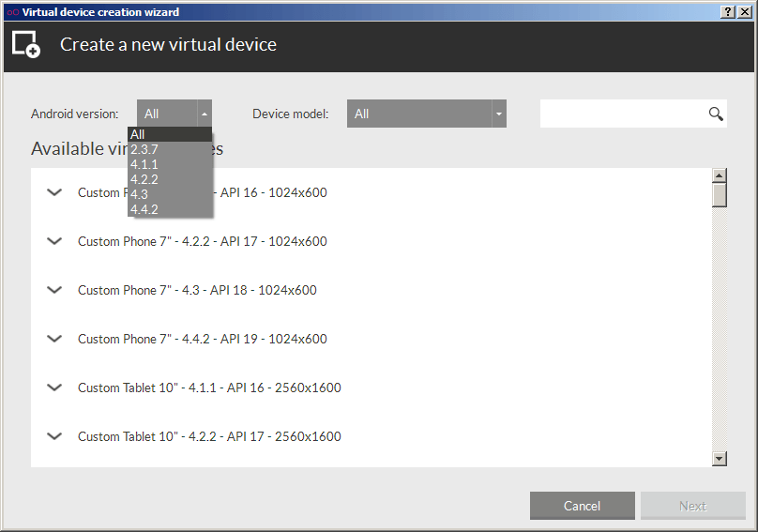758x532 pixels.
Task: Expand Custom Phone 7" 4.2.2 chevron
Action: [54, 241]
